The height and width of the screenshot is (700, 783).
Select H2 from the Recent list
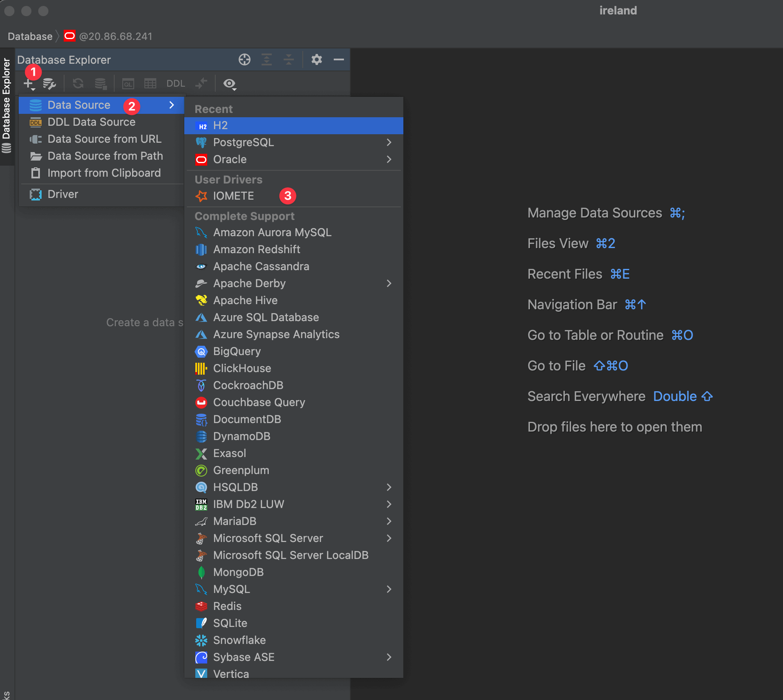click(294, 125)
